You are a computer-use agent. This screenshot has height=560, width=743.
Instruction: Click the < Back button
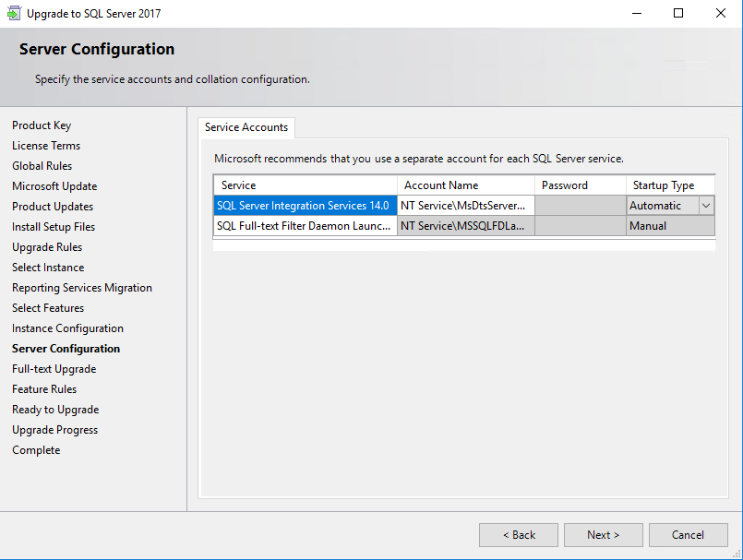[x=519, y=535]
